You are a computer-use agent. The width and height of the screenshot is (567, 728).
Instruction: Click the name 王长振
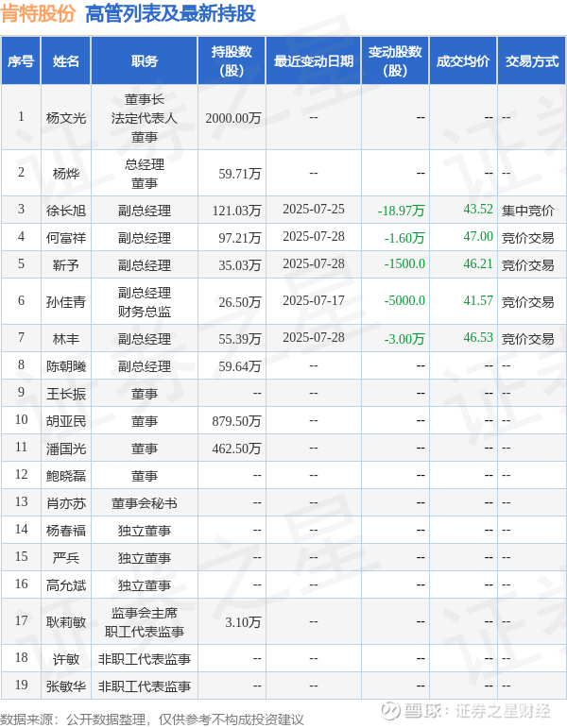(x=66, y=393)
